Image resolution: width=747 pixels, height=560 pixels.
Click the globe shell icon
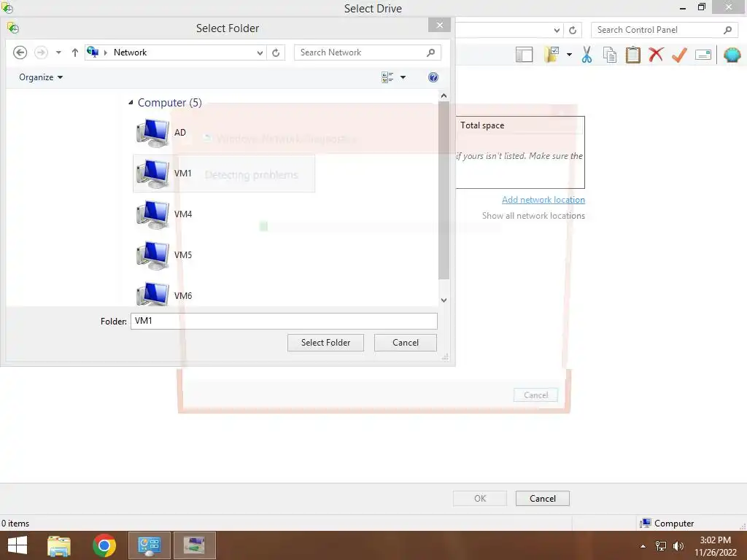(x=732, y=55)
